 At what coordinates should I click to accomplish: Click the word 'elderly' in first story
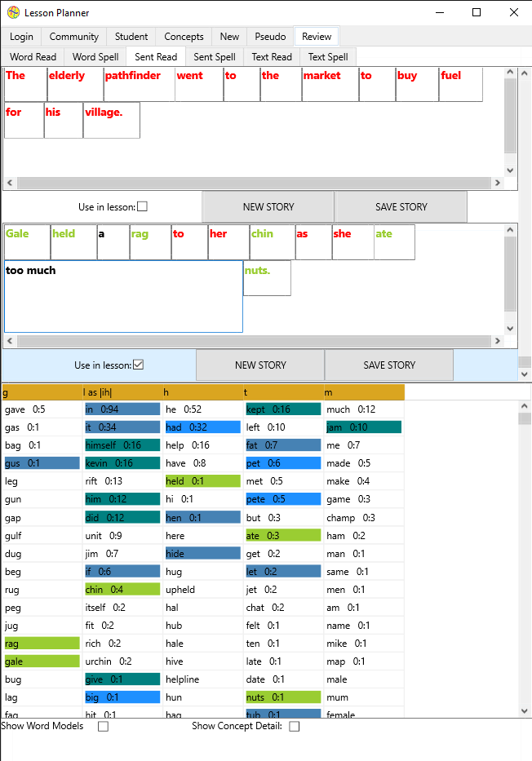tap(67, 76)
